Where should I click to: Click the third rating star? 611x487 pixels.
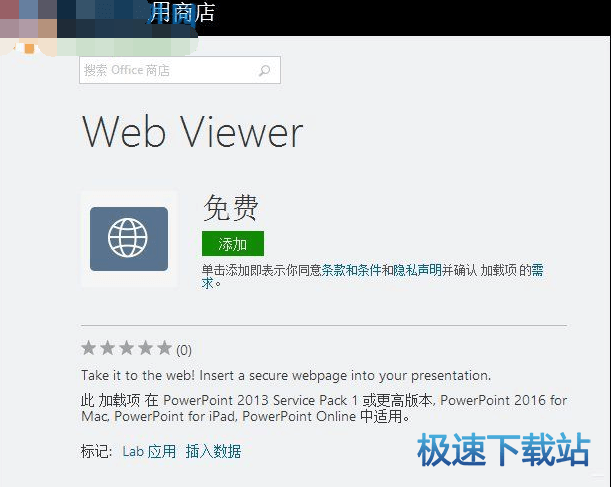tap(127, 348)
